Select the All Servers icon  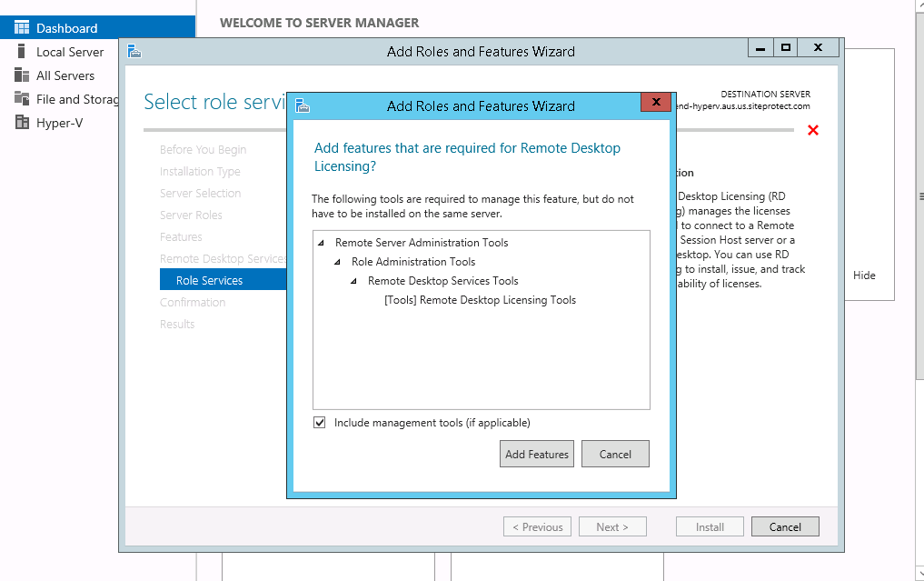[x=22, y=75]
